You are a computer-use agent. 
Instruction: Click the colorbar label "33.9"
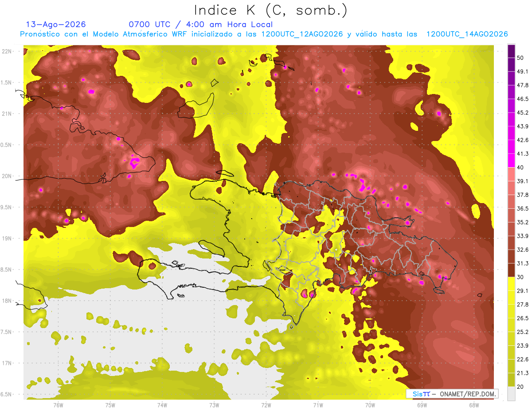click(x=522, y=236)
